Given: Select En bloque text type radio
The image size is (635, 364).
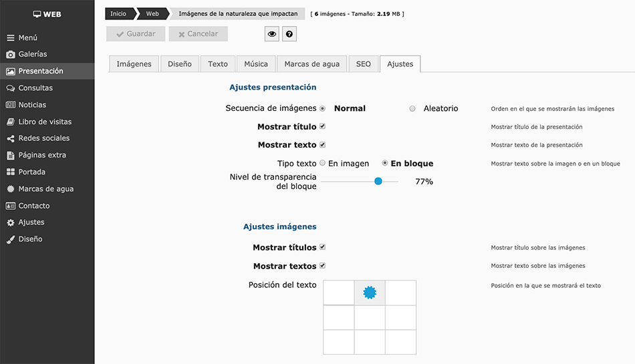Looking at the screenshot, I should pyautogui.click(x=385, y=163).
